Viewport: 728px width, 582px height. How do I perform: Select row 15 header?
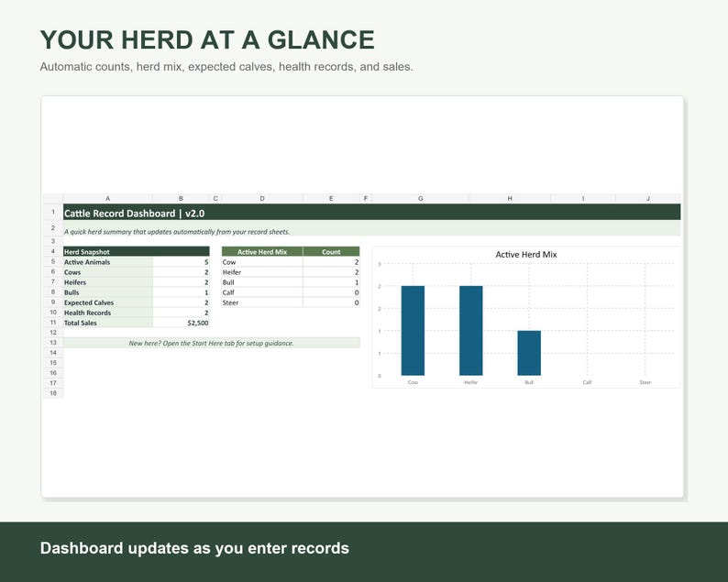pos(53,363)
